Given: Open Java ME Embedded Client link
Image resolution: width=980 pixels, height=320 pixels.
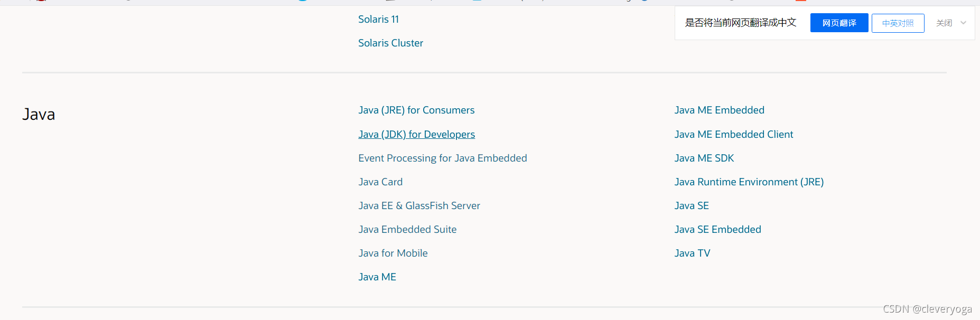Looking at the screenshot, I should click(734, 135).
